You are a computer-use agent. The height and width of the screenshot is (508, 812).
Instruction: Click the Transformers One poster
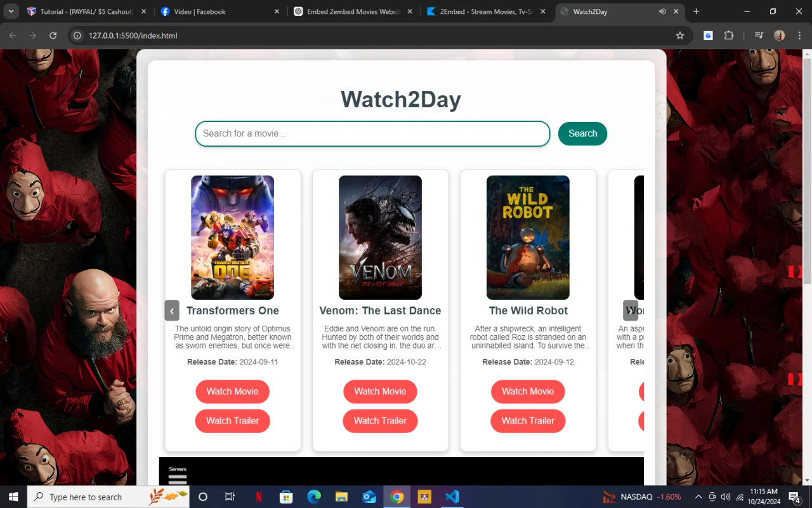pyautogui.click(x=232, y=237)
